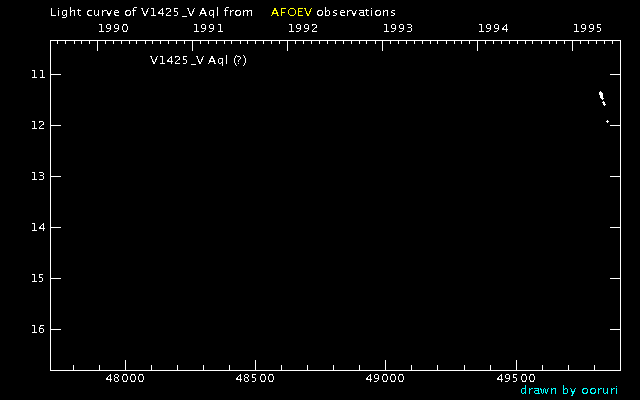Click the word "observations" in the title

[x=355, y=12]
